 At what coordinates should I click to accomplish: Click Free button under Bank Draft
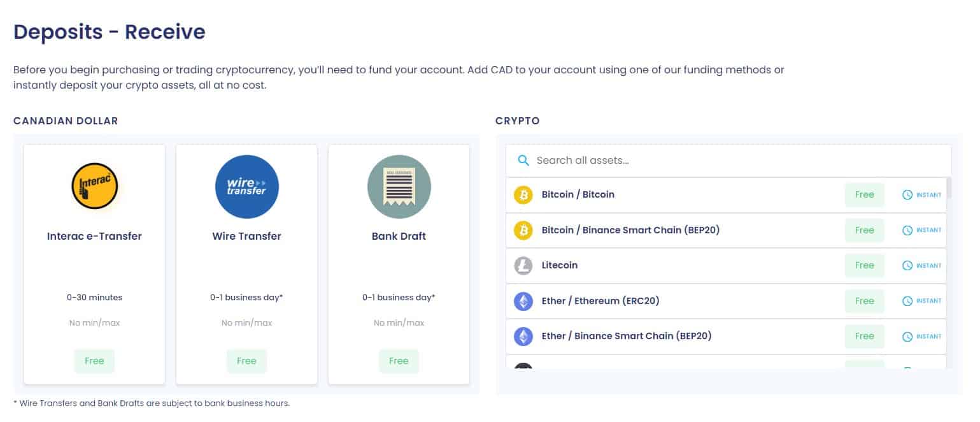point(399,361)
